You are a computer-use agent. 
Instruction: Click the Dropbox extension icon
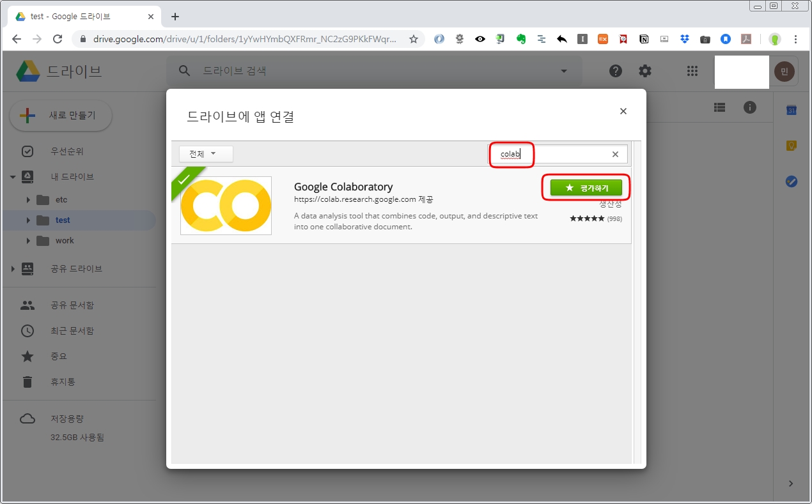[685, 39]
